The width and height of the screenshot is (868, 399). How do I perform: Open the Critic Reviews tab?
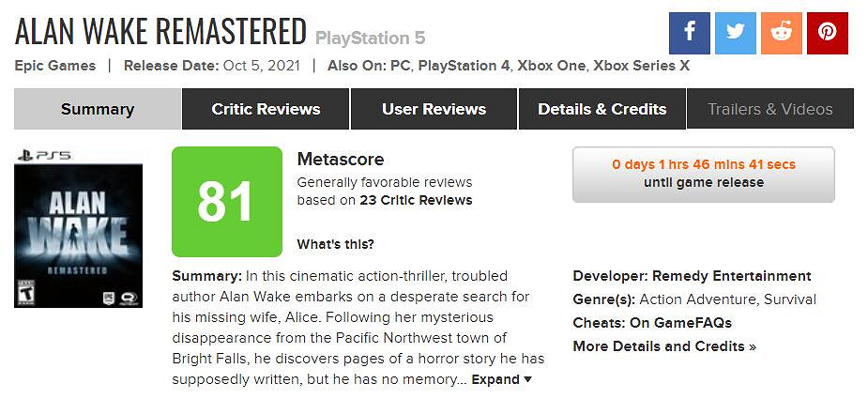click(x=266, y=109)
